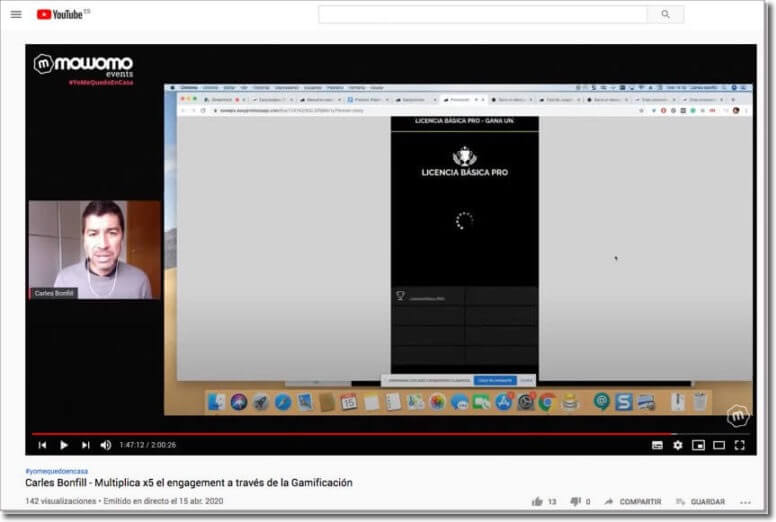Viewport: 776px width, 522px height.
Task: Mute the video volume speaker
Action: pos(106,445)
